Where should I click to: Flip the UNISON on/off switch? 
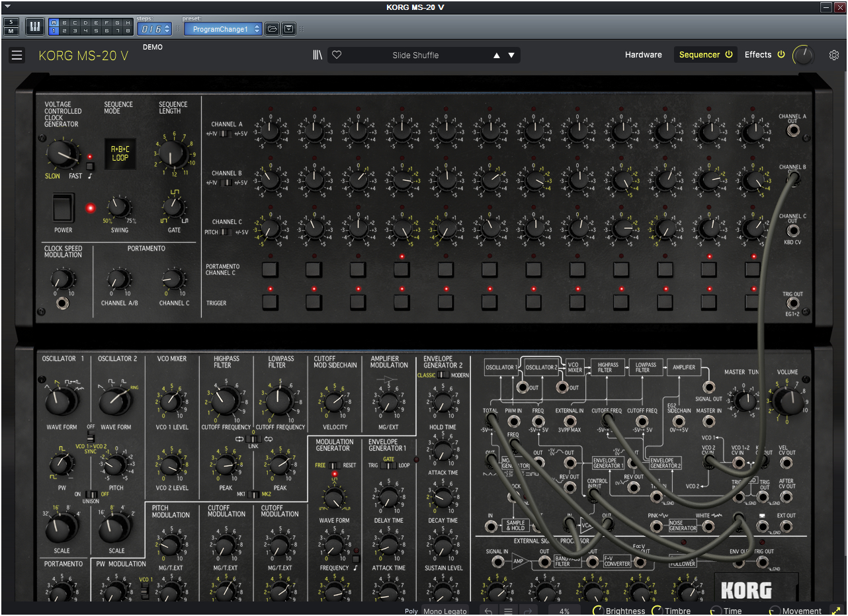[x=92, y=494]
